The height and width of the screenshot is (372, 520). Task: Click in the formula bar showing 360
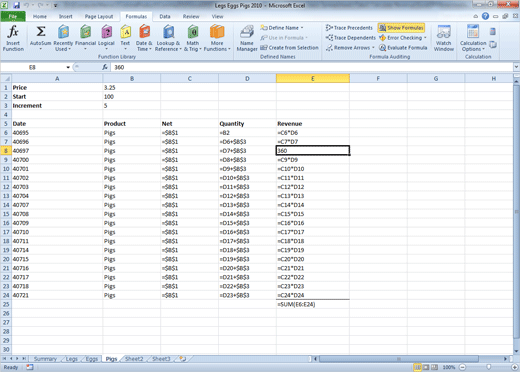[x=312, y=67]
